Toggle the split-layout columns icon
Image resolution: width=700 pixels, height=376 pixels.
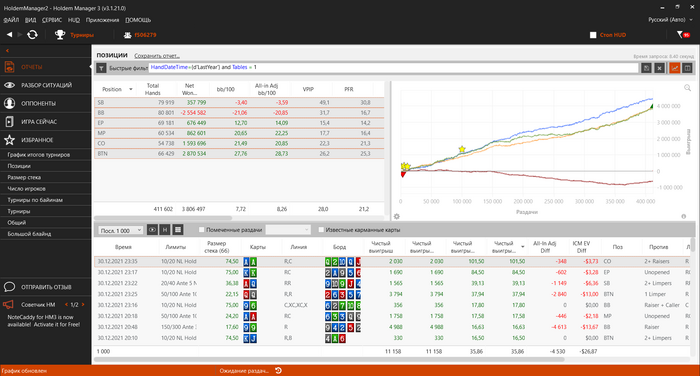coord(688,68)
